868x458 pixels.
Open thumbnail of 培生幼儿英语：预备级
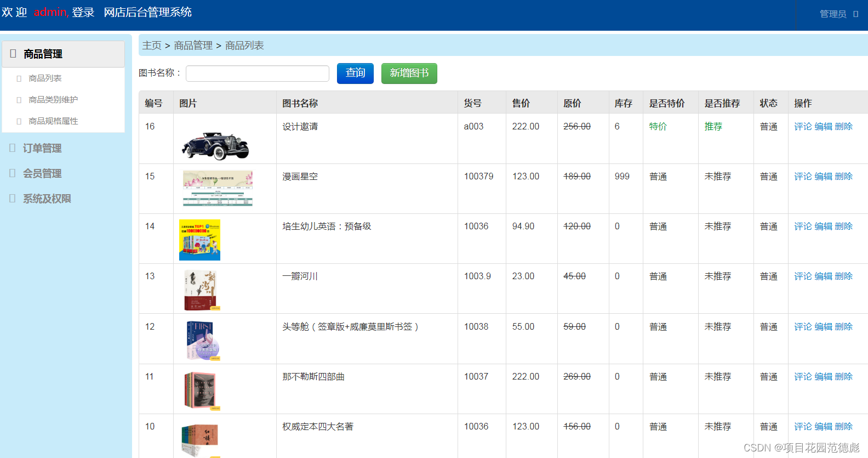point(199,240)
